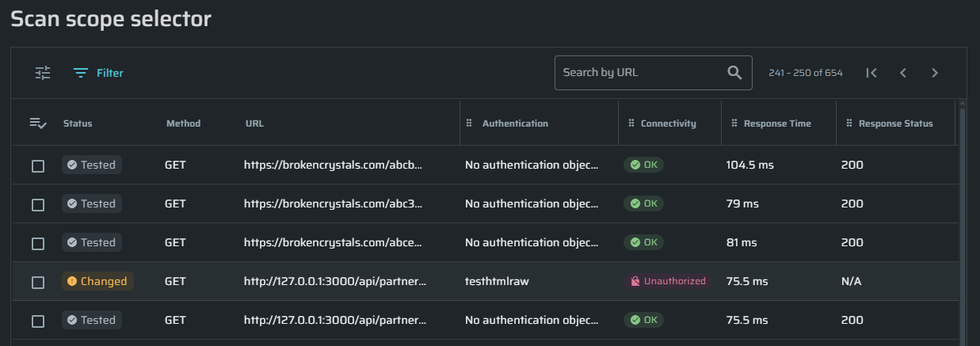Click the 79 ms response time
Viewport: 980px width, 346px height.
point(742,203)
